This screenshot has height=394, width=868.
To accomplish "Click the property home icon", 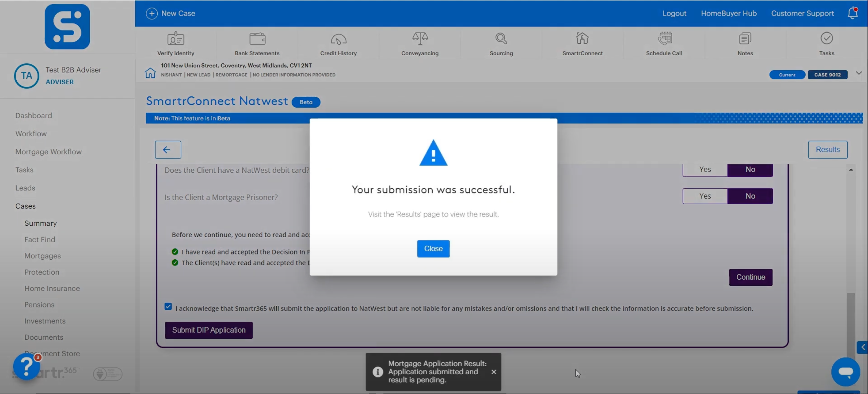I will click(150, 73).
